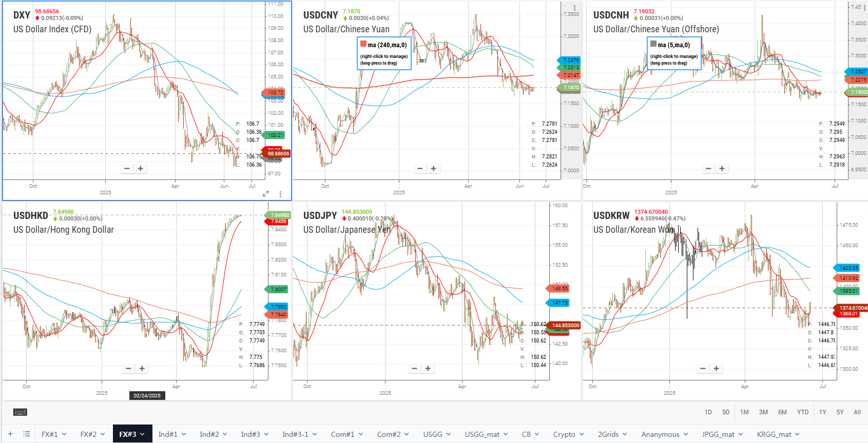The height and width of the screenshot is (443, 868).
Task: Zoom out on the DXY chart
Action: [127, 169]
